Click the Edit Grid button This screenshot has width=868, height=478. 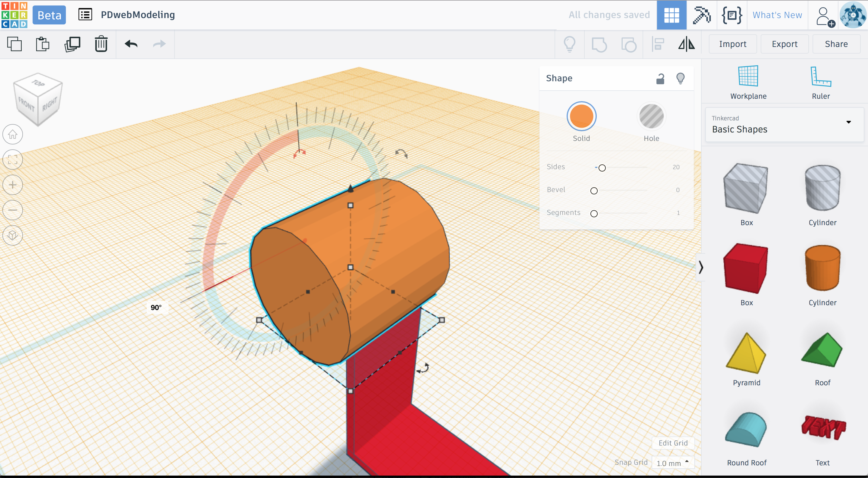[673, 443]
